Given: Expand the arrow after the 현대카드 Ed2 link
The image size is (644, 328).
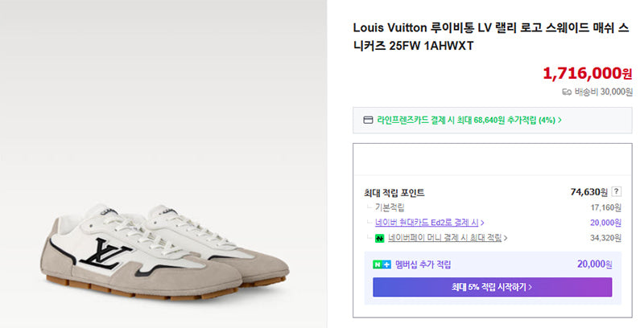Looking at the screenshot, I should point(482,223).
